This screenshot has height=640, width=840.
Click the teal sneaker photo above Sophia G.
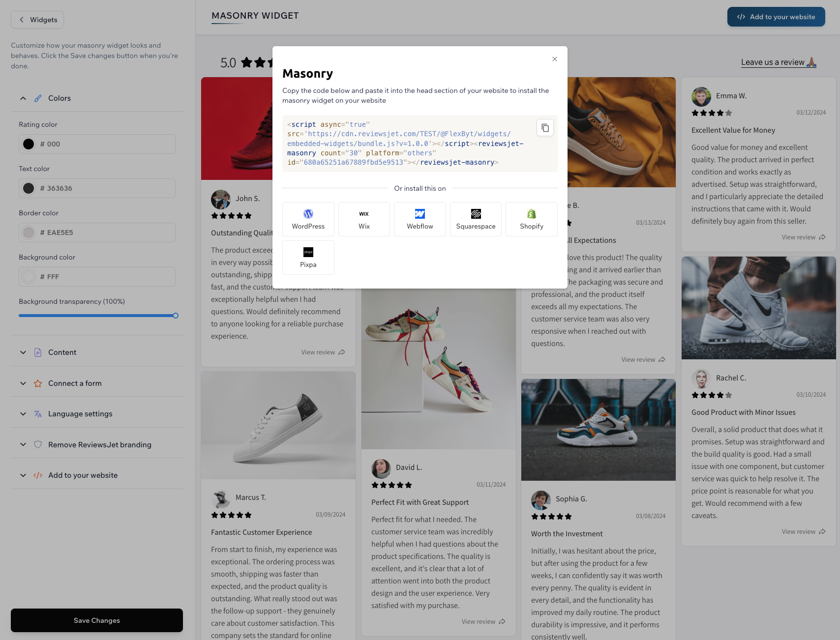[599, 430]
